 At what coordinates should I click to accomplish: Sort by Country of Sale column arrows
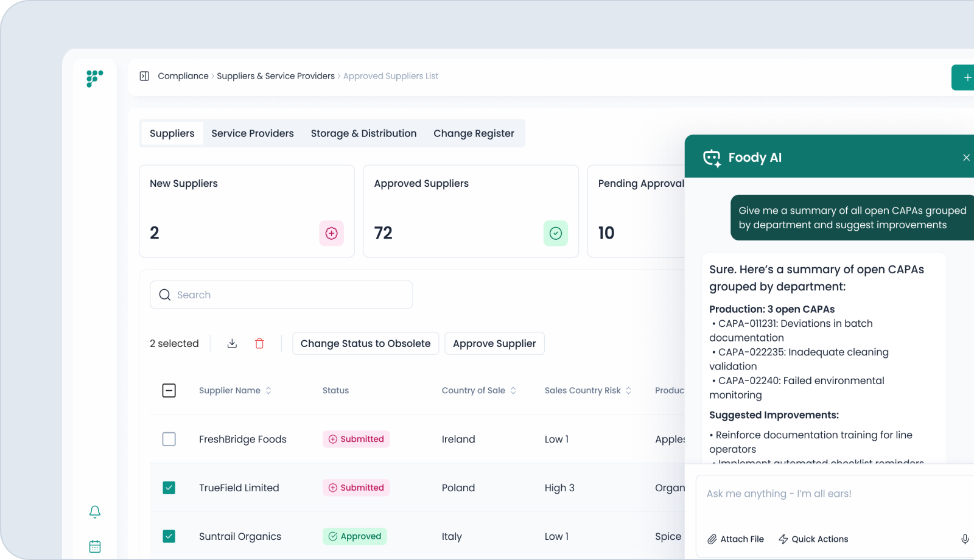[x=513, y=391]
